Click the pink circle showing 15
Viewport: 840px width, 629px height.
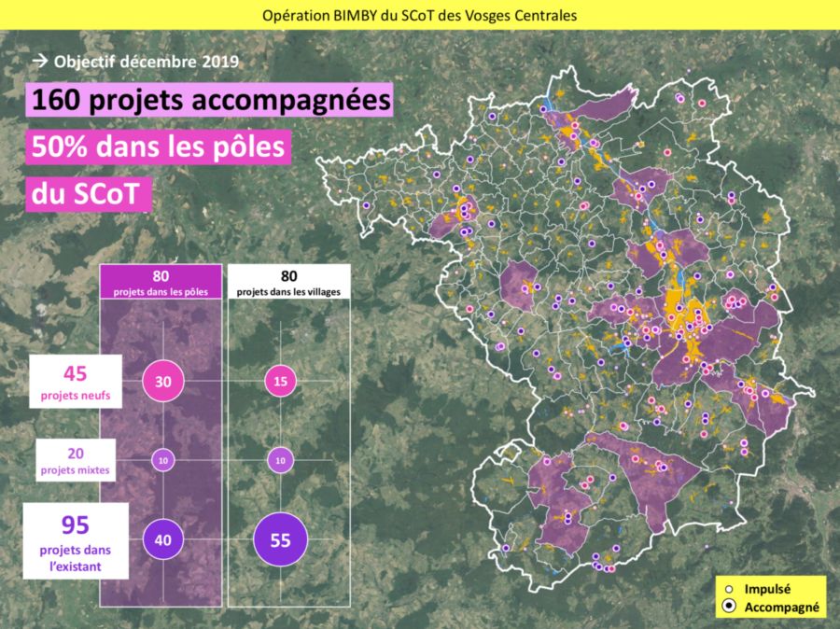280,381
